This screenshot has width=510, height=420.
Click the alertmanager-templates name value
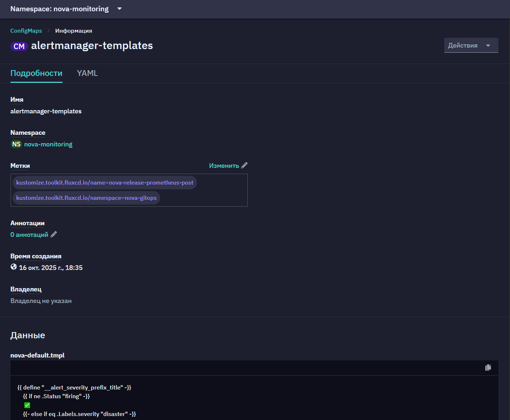point(46,111)
